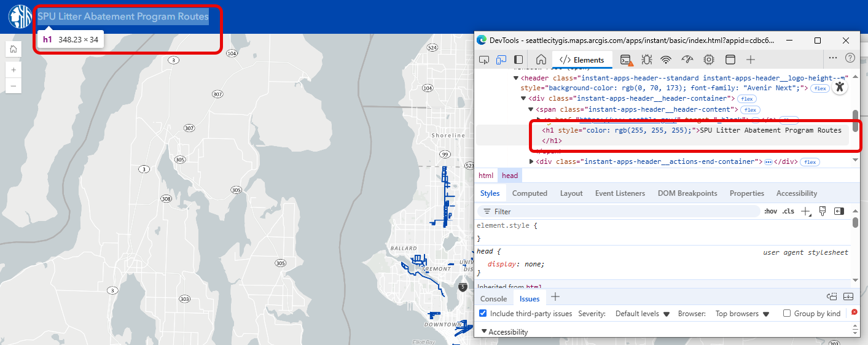The height and width of the screenshot is (345, 868).
Task: Open the Properties tab
Action: [x=746, y=193]
